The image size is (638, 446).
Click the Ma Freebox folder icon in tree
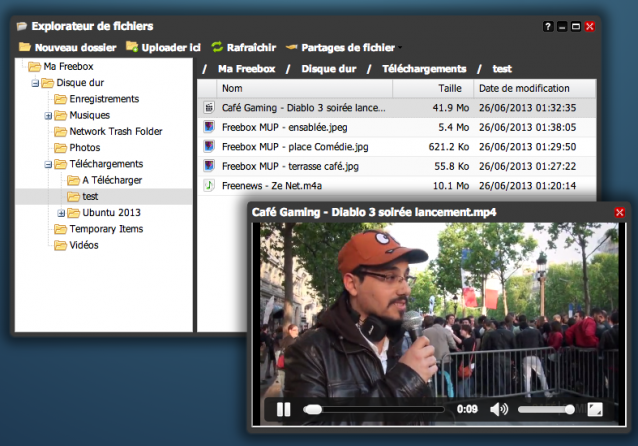(x=35, y=66)
